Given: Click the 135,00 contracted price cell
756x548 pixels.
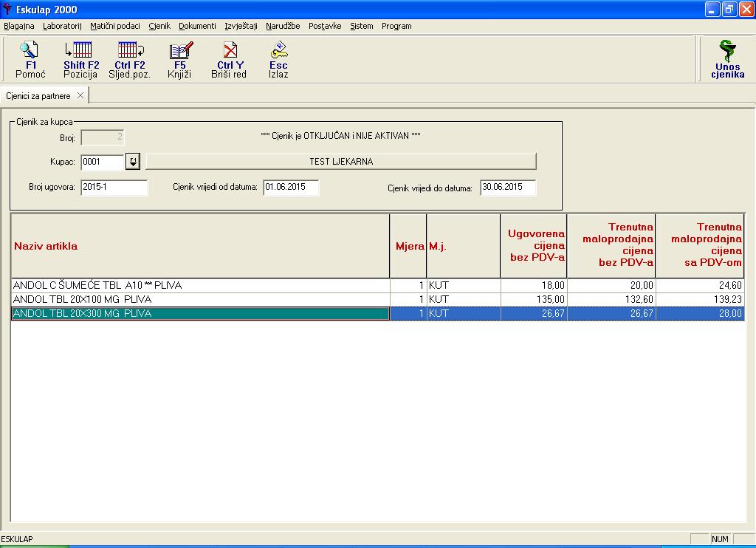Looking at the screenshot, I should pyautogui.click(x=534, y=299).
